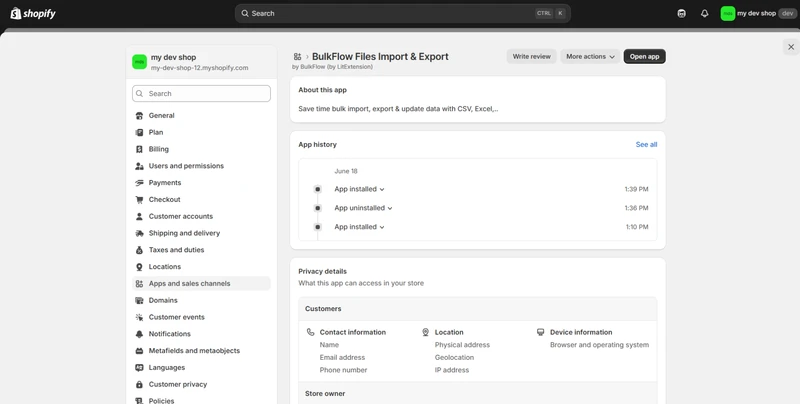Click the Users and permissions icon
Viewport: 800px width, 404px height.
click(x=139, y=166)
